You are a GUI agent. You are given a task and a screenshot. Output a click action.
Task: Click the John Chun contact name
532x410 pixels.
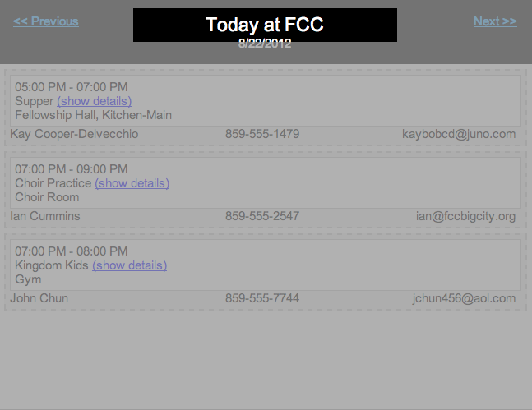click(39, 298)
